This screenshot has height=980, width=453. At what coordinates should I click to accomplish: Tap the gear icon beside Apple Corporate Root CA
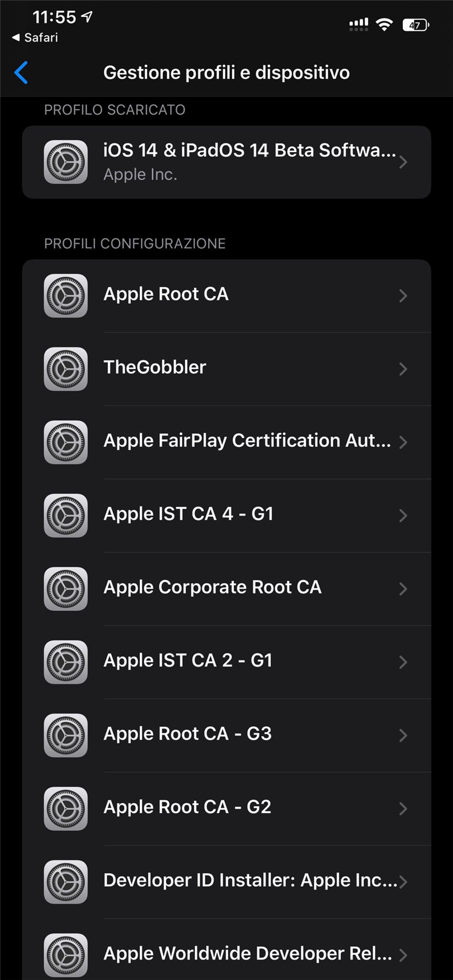[x=66, y=589]
